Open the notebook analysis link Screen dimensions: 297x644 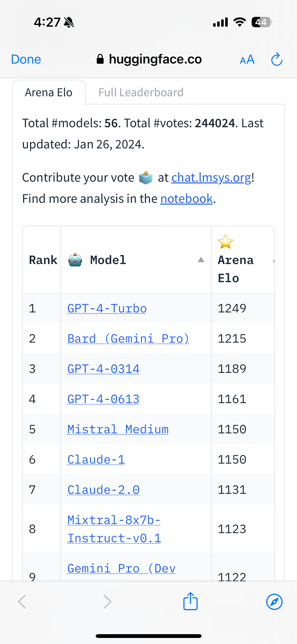point(187,199)
